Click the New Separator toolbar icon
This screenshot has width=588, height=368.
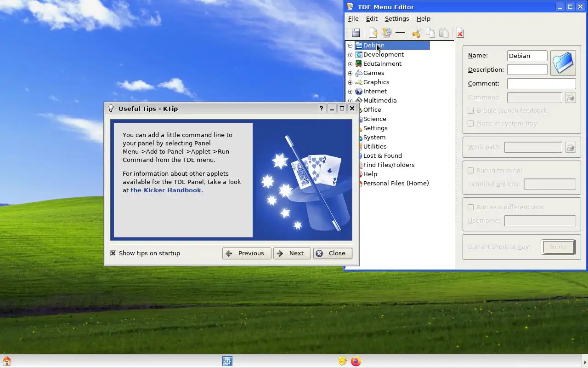(x=400, y=33)
